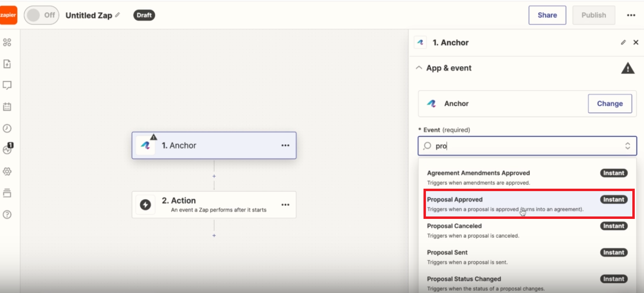Close the 1. Anchor side panel
The width and height of the screenshot is (644, 293).
click(636, 42)
